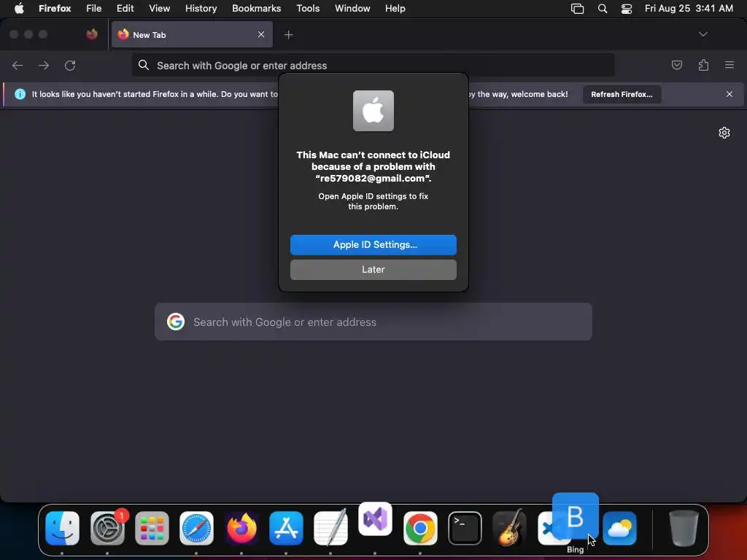This screenshot has height=560, width=747.
Task: Open Save to Pocket icon
Action: tap(676, 65)
